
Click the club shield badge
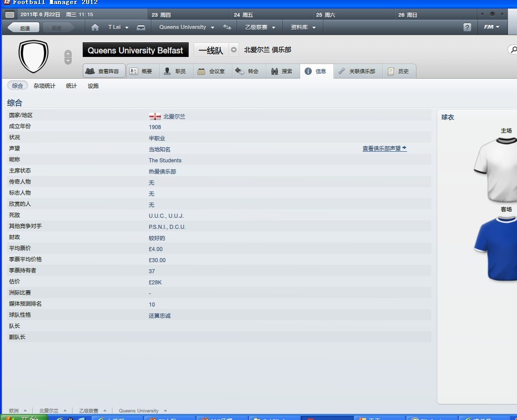[33, 56]
